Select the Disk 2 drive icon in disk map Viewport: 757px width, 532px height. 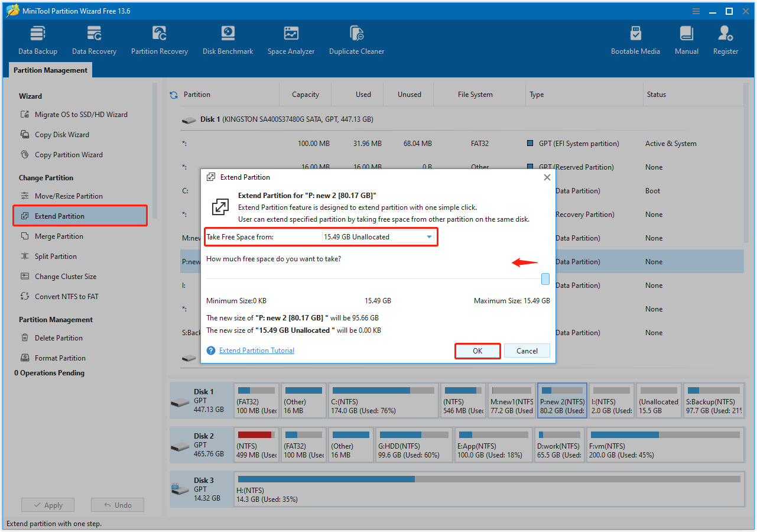(180, 447)
